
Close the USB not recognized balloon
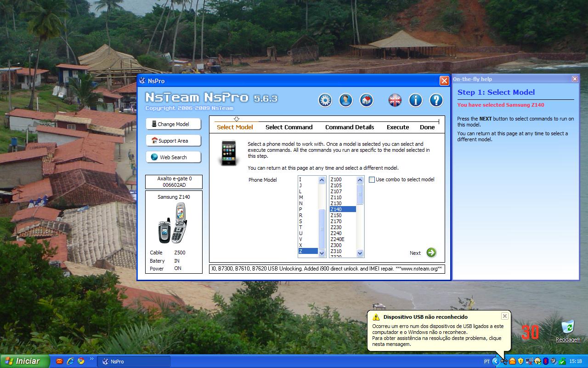[x=504, y=316]
